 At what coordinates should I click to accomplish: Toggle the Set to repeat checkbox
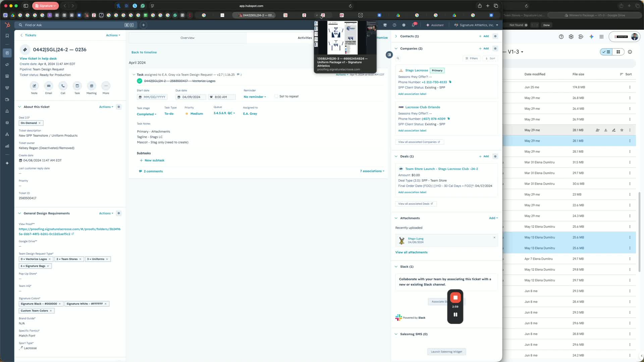pyautogui.click(x=276, y=97)
